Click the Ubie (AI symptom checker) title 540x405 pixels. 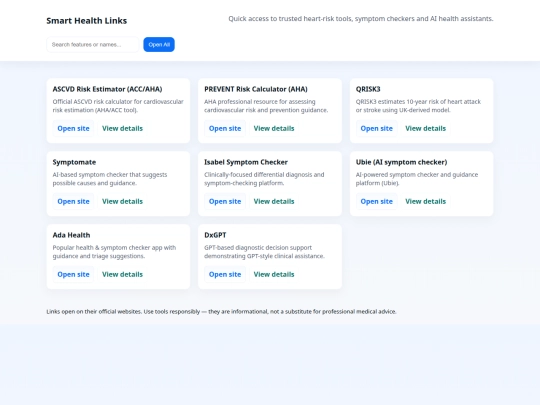(402, 162)
